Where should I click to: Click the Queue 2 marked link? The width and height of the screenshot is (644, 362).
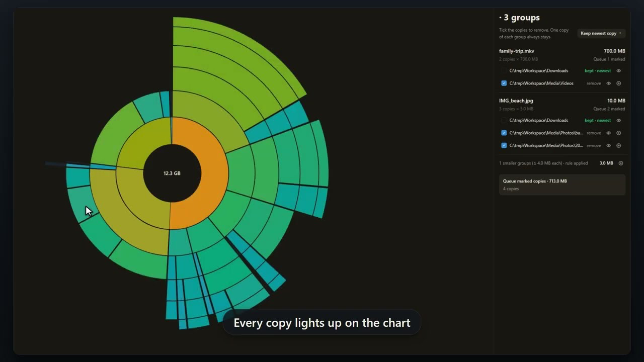pyautogui.click(x=609, y=109)
